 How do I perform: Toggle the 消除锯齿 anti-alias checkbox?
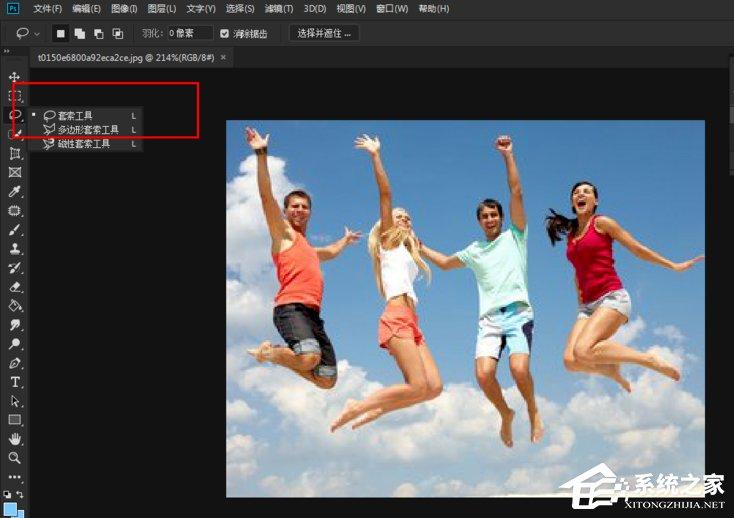click(x=224, y=34)
